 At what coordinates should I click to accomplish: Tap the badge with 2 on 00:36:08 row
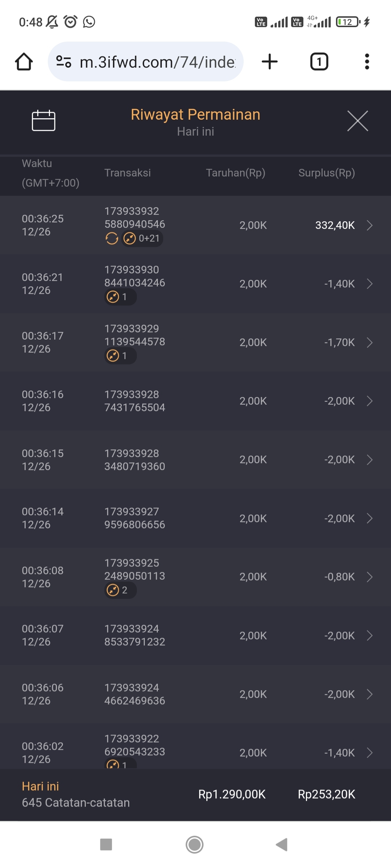pos(120,590)
